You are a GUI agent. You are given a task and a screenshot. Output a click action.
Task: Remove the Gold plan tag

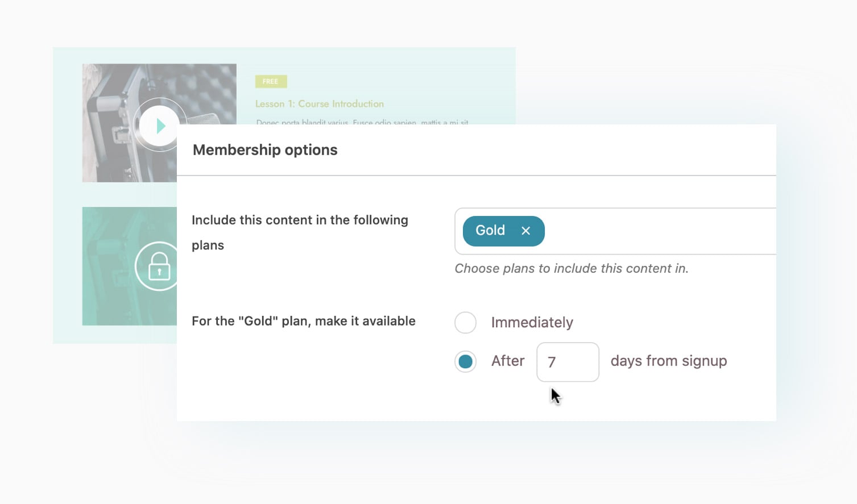tap(526, 231)
